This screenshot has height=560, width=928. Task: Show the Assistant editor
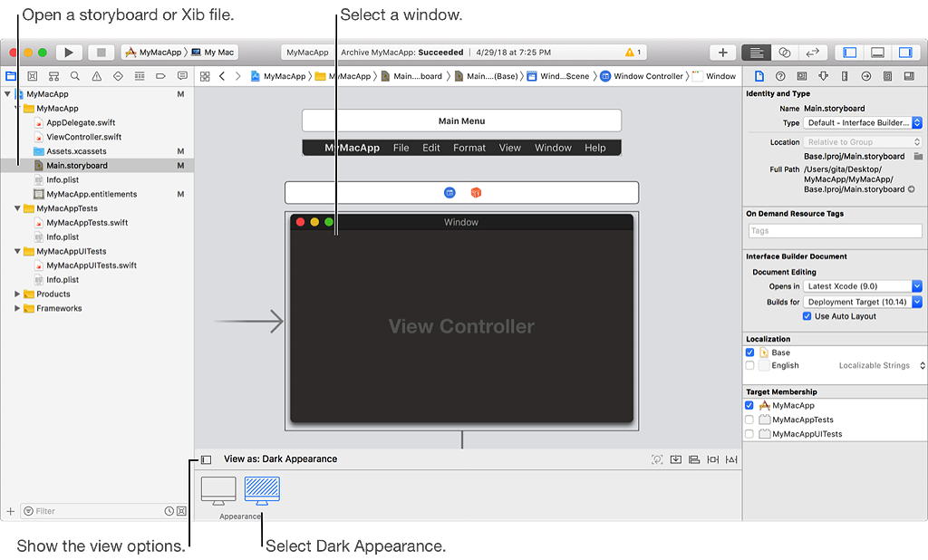pos(784,52)
